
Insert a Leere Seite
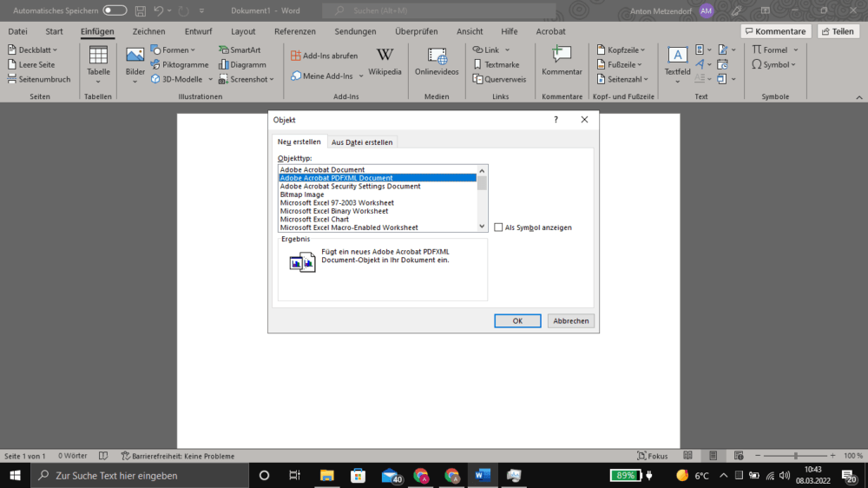point(31,65)
